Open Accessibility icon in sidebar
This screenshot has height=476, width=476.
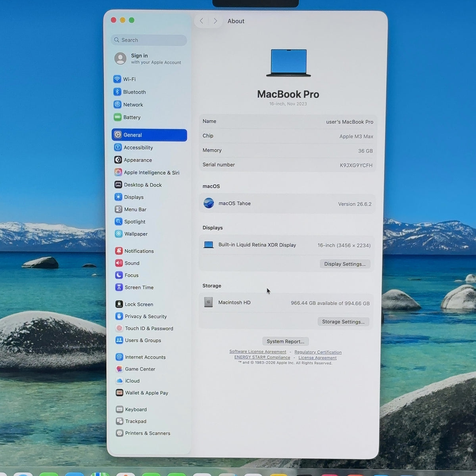pyautogui.click(x=118, y=147)
